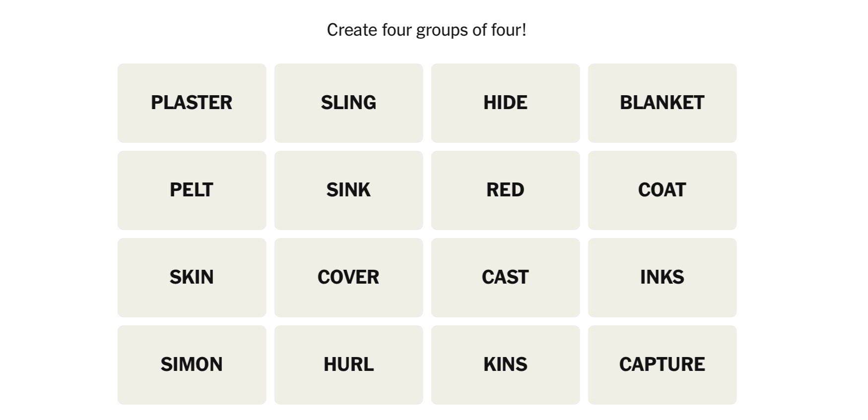This screenshot has height=420, width=868.
Task: Choose the COAT tile
Action: (662, 190)
